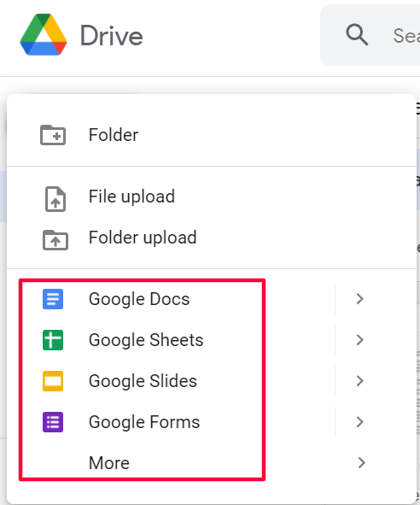Click the purple Google Forms icon
The image size is (420, 505).
pos(53,422)
